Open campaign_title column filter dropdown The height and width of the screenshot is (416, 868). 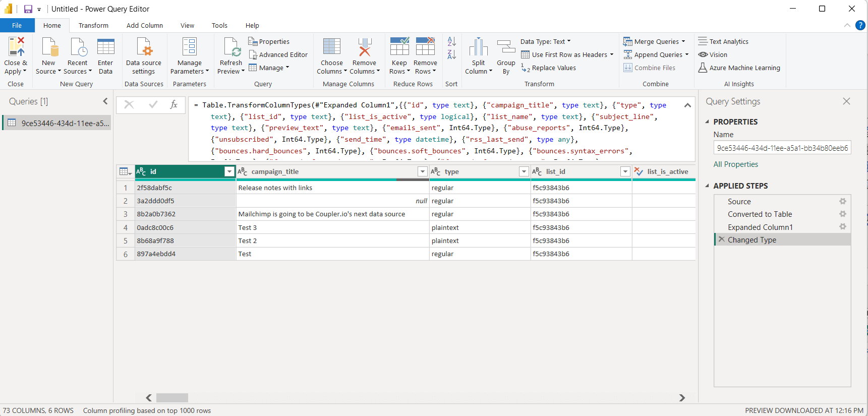423,172
